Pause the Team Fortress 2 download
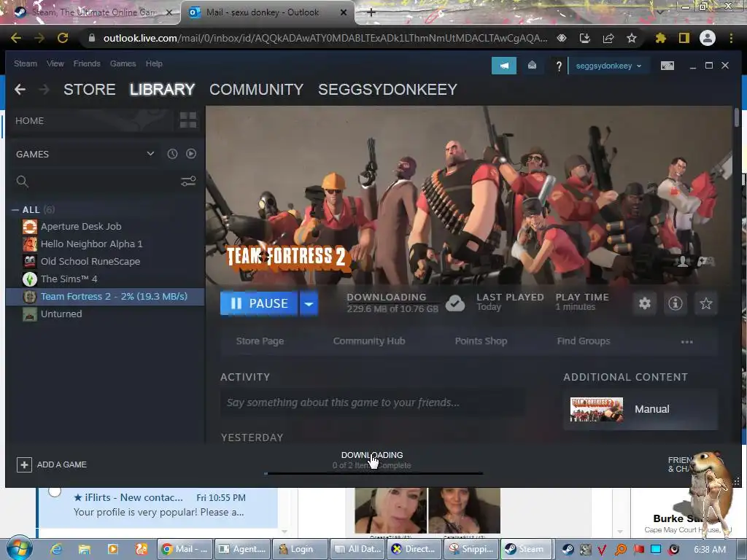The image size is (747, 560). 259,303
